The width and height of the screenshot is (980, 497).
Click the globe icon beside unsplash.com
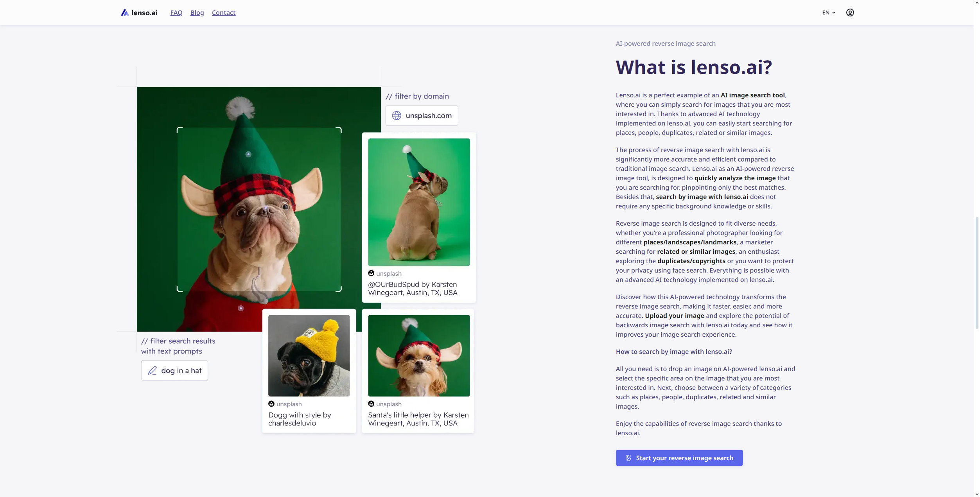(397, 116)
